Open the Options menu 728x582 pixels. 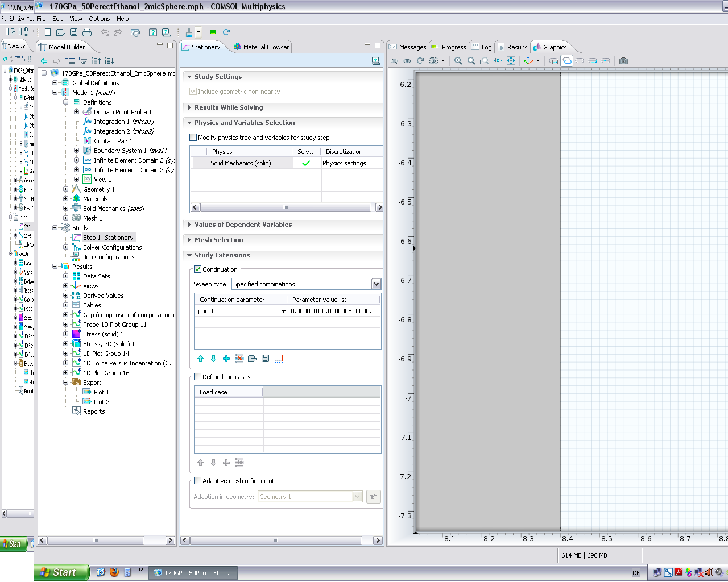pos(99,19)
